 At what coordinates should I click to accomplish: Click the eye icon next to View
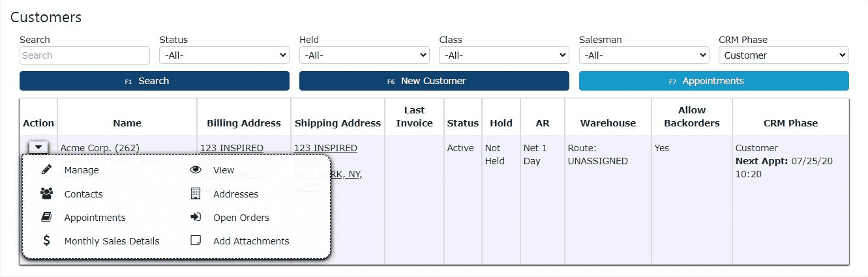click(196, 170)
